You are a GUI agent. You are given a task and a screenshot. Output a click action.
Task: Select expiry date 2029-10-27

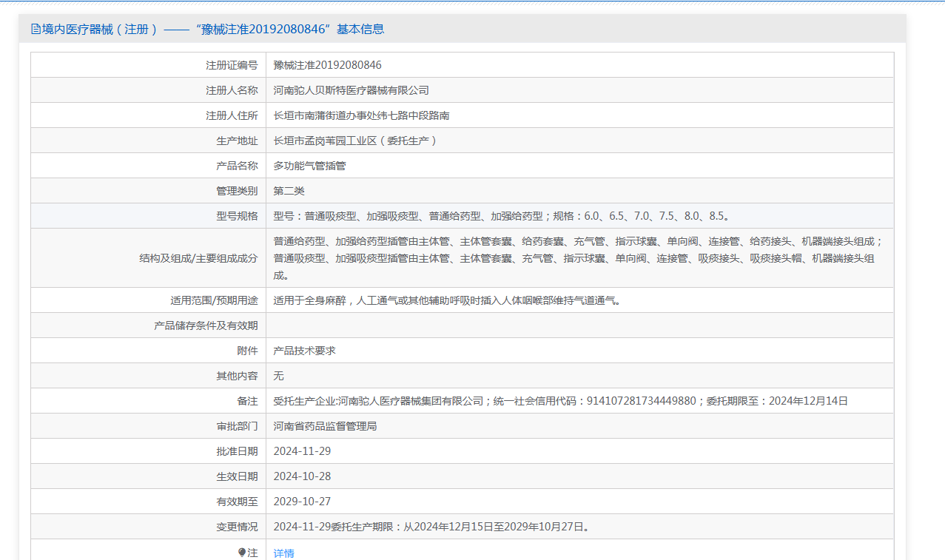[302, 502]
